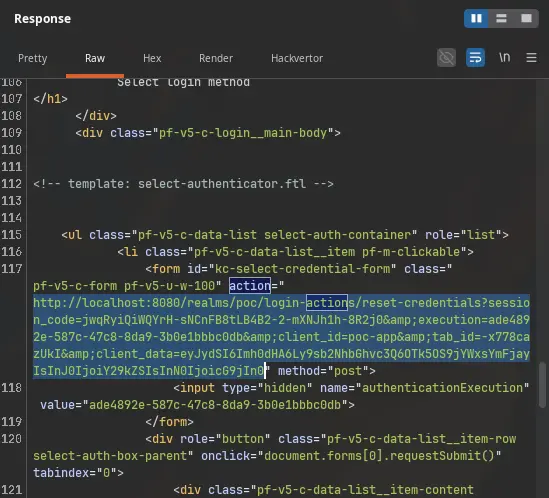Image resolution: width=549 pixels, height=498 pixels.
Task: Click the ade4892e execution value on line 118
Action: tap(215, 405)
